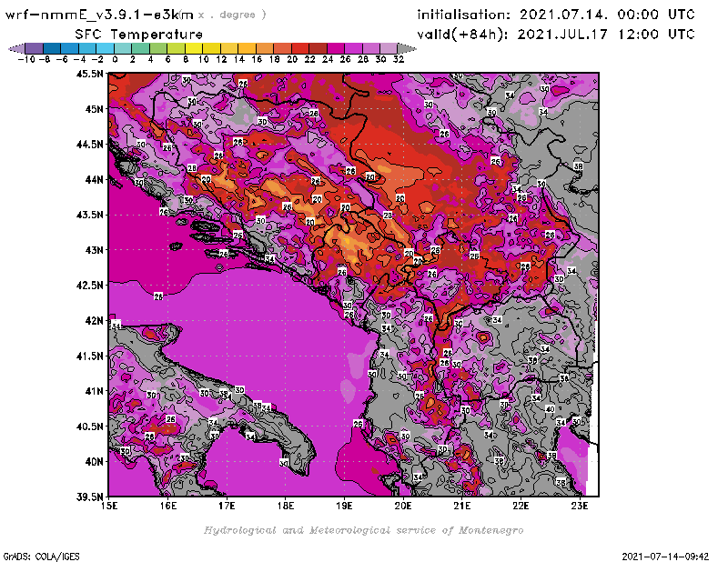Click the '45N' latitude label
This screenshot has width=728, height=562.
(x=94, y=109)
